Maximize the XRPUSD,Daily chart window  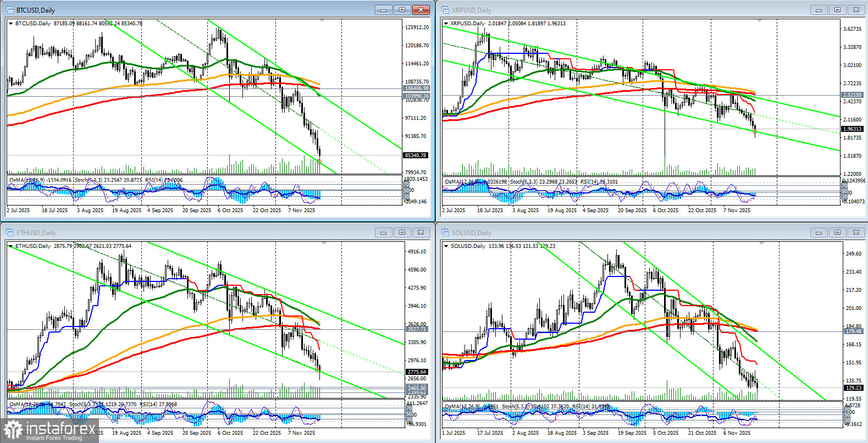click(x=838, y=10)
